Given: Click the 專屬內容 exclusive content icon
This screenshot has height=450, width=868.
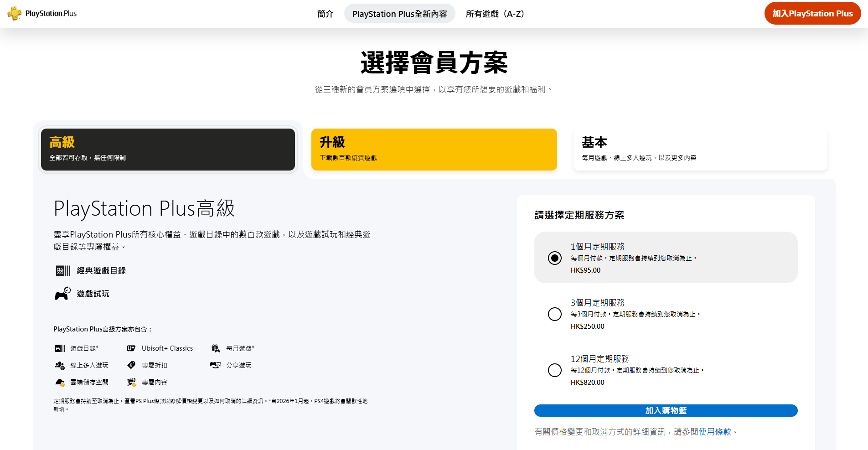Looking at the screenshot, I should [x=131, y=382].
